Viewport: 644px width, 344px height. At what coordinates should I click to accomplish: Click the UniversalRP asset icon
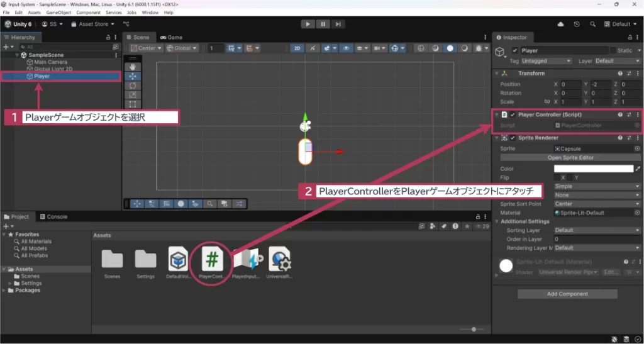coord(279,259)
